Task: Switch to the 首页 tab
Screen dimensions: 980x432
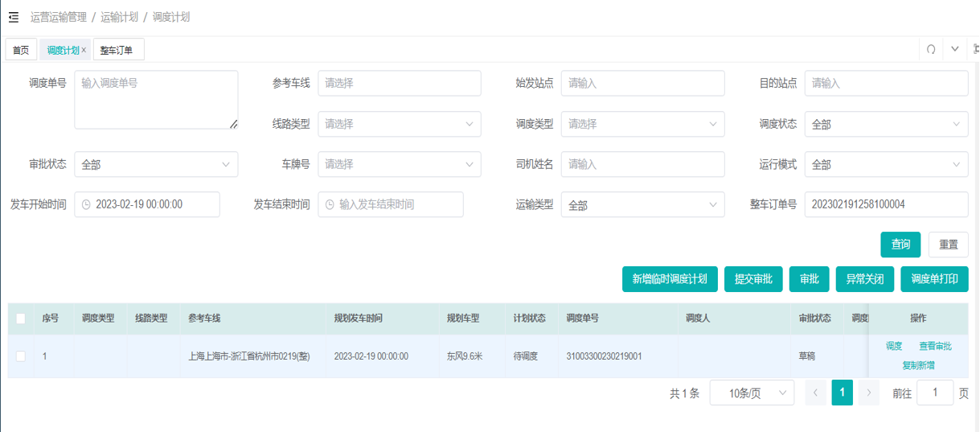Action: pyautogui.click(x=21, y=50)
